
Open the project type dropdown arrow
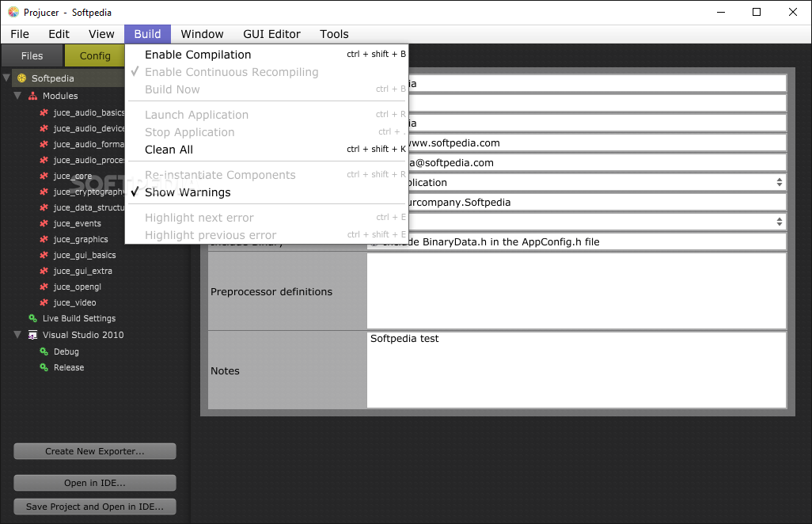coord(779,182)
